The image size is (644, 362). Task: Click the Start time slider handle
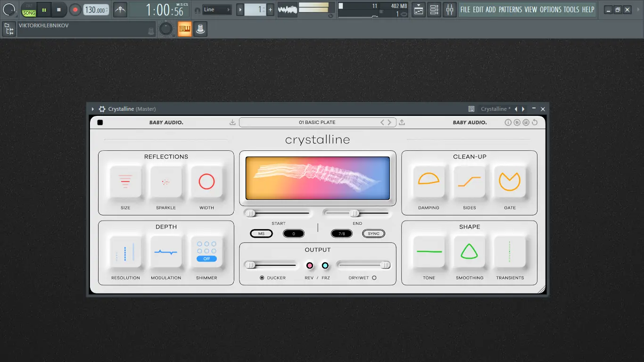[250, 214]
